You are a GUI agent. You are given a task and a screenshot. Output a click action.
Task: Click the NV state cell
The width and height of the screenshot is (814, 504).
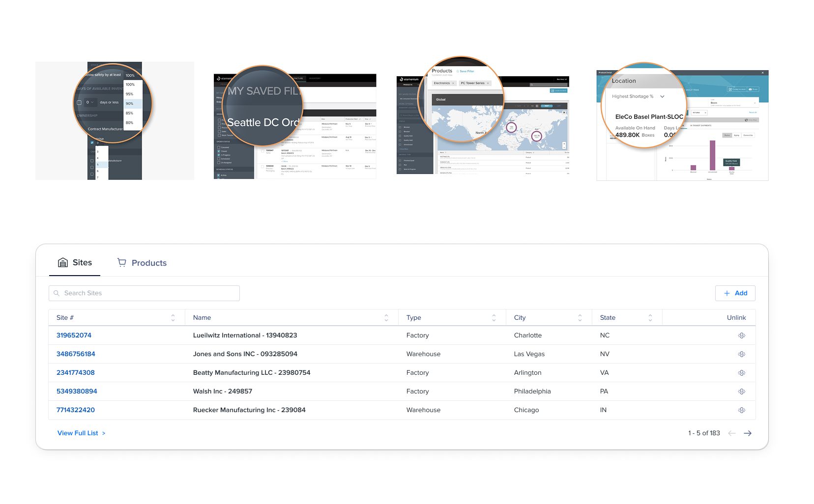(x=605, y=354)
